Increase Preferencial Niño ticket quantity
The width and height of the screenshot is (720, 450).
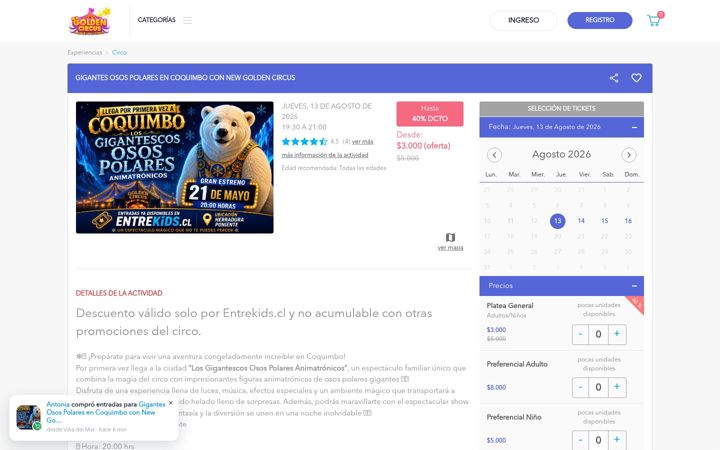pos(617,440)
